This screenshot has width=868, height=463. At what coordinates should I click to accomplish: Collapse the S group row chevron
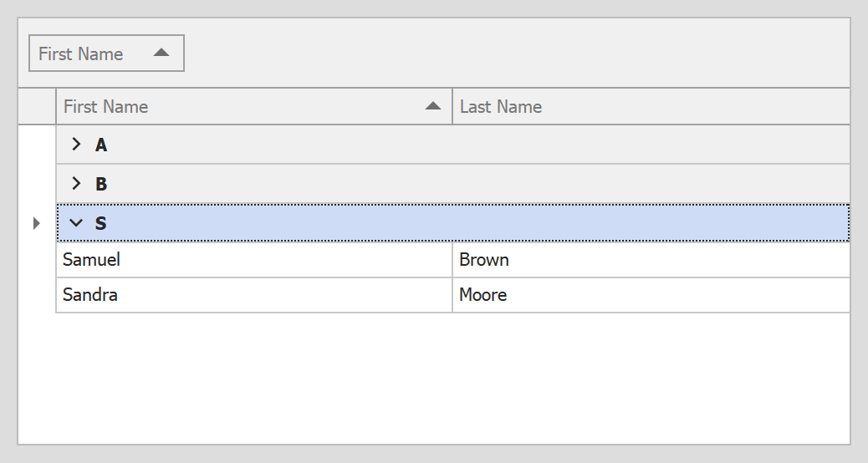point(76,223)
